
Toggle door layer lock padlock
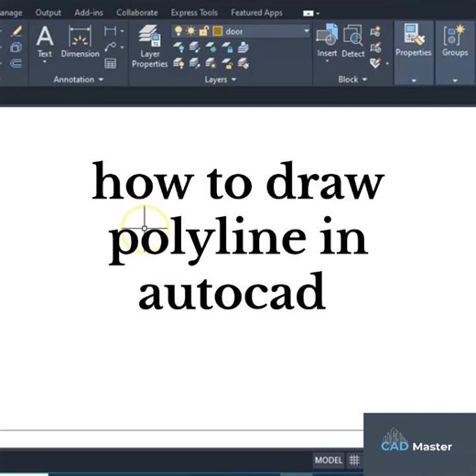204,31
